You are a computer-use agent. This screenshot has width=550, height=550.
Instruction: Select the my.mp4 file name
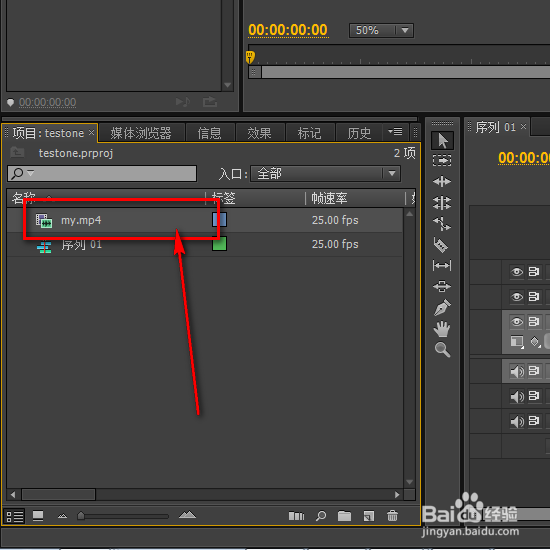click(x=81, y=220)
